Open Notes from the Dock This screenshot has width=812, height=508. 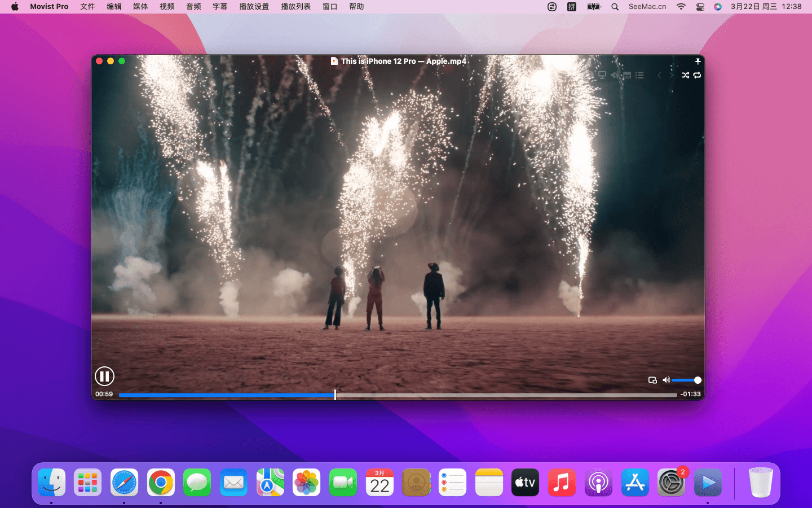(489, 483)
